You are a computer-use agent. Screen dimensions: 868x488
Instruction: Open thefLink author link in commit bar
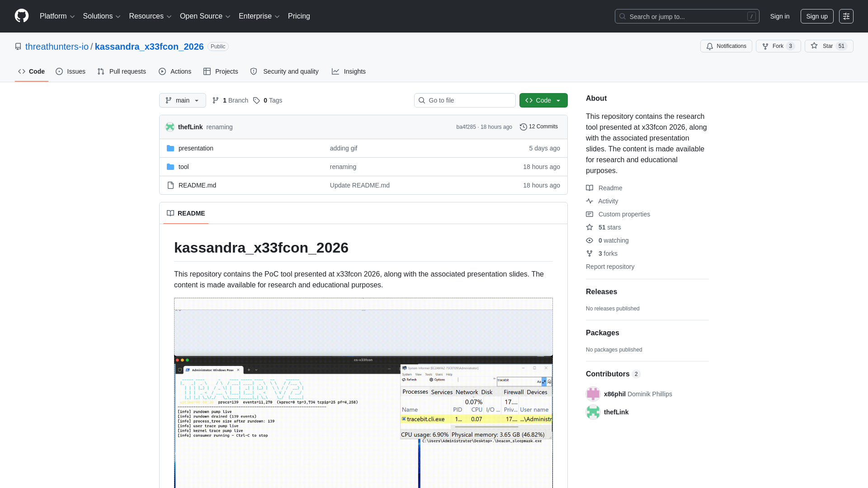(x=190, y=127)
